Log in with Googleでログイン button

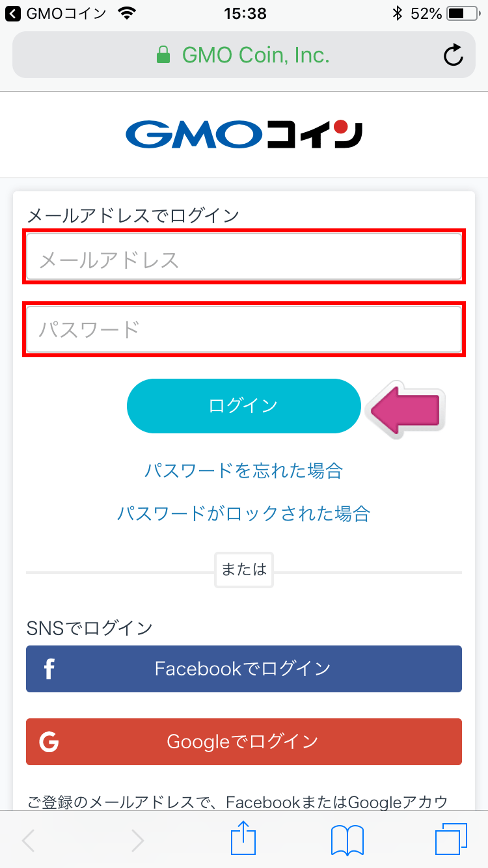pos(244,742)
